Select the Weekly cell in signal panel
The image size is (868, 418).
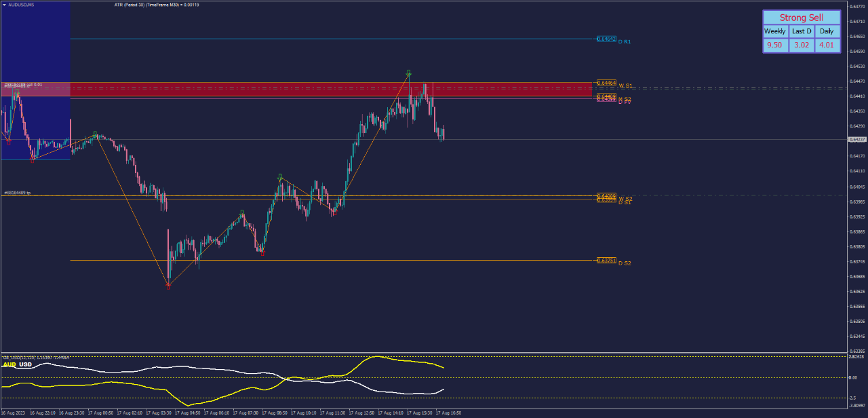[x=775, y=31]
